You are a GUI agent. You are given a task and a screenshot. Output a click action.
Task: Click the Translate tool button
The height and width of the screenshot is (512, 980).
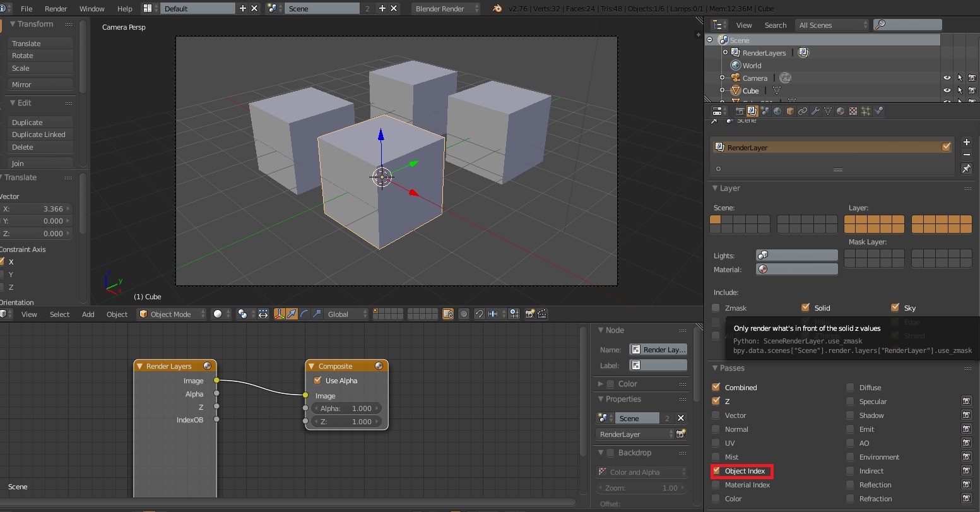coord(41,43)
